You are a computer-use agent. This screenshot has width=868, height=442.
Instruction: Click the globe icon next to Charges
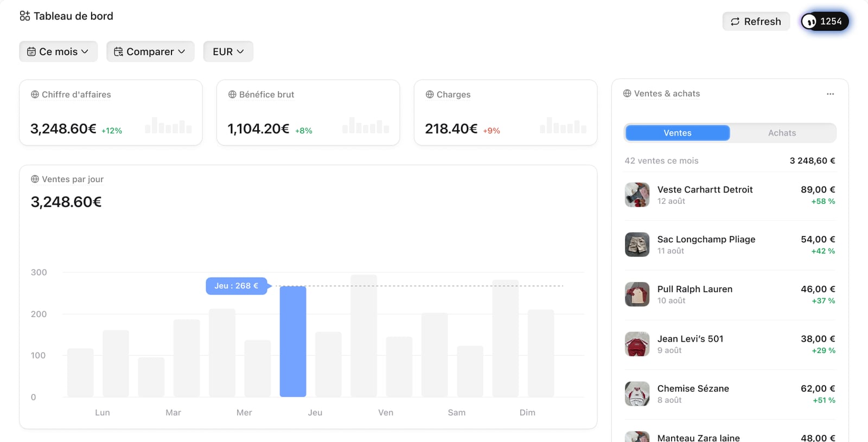430,94
